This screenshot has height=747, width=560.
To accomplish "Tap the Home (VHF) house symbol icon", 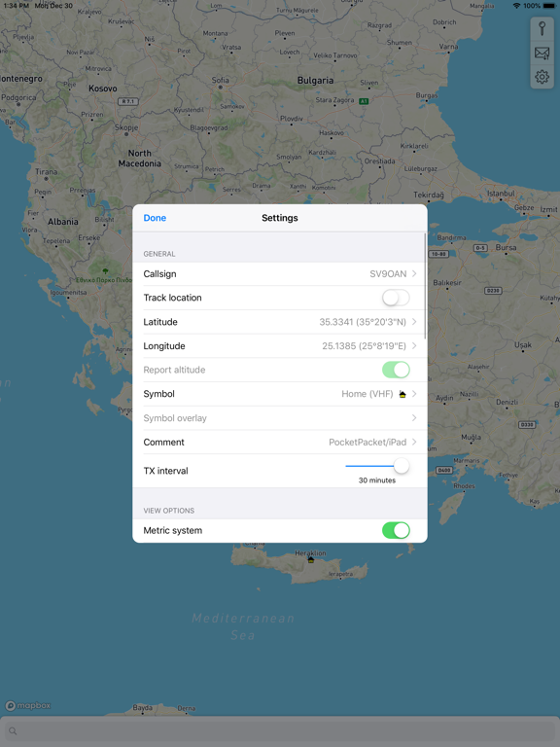I will click(x=402, y=394).
